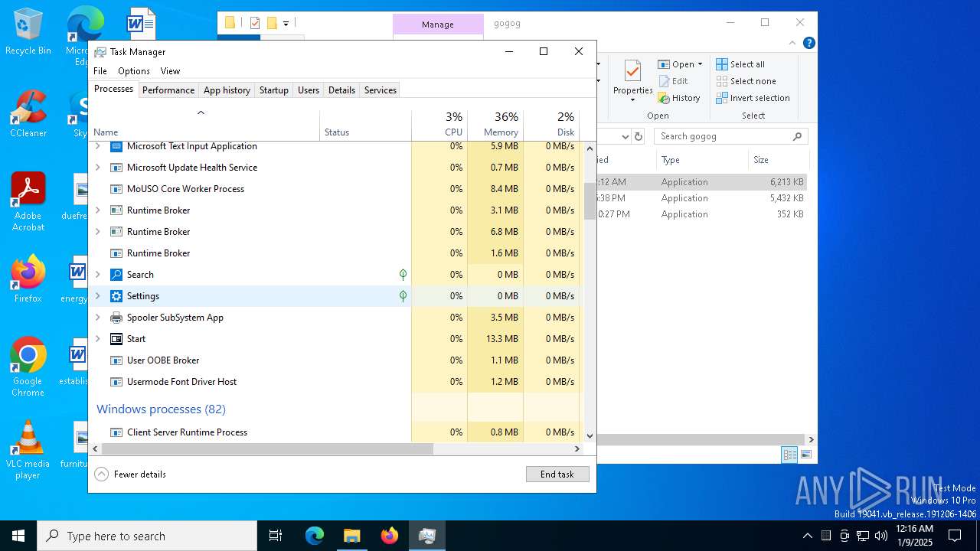Image resolution: width=980 pixels, height=551 pixels.
Task: Switch Explorer to large icons view
Action: [x=806, y=455]
